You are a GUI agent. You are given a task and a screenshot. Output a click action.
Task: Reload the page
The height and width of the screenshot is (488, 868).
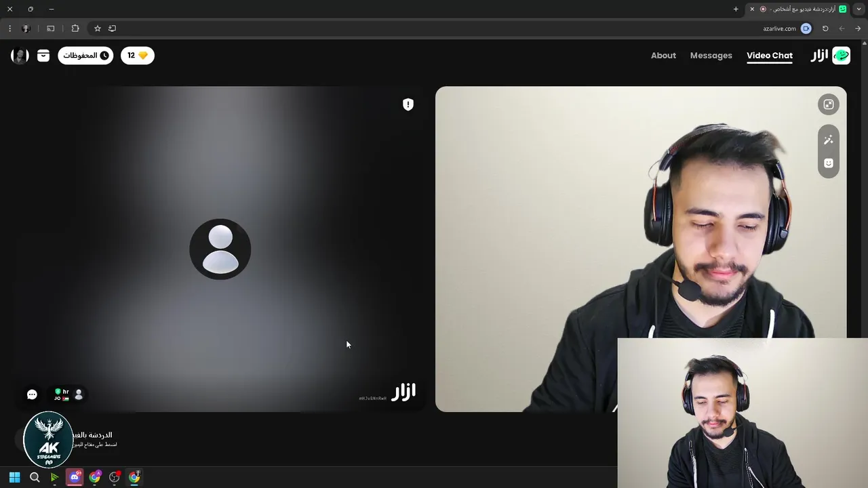[x=825, y=28]
